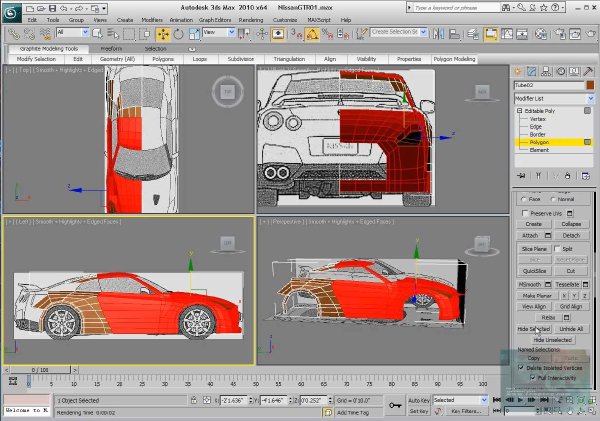The width and height of the screenshot is (600, 421).
Task: Open the Polygon Modeling ribbon panel
Action: (454, 59)
